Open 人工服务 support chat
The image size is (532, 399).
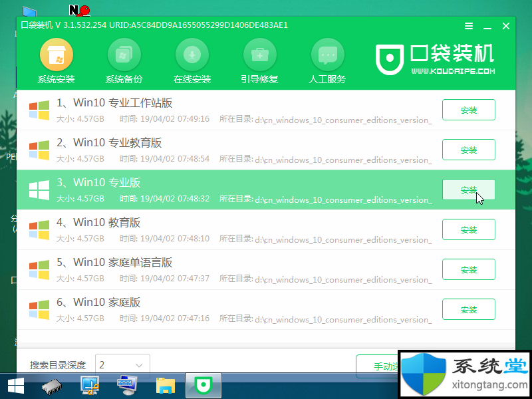327,62
